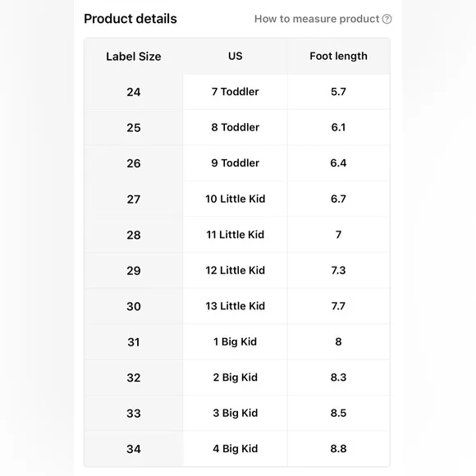Image resolution: width=476 pixels, height=476 pixels.
Task: Click the 8 Toddler cell
Action: pyautogui.click(x=236, y=127)
